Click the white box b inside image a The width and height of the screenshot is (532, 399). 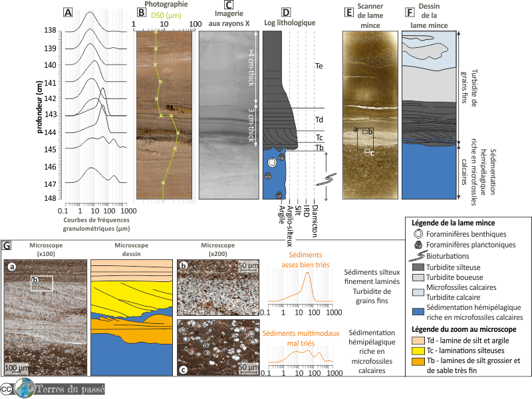tap(42, 283)
